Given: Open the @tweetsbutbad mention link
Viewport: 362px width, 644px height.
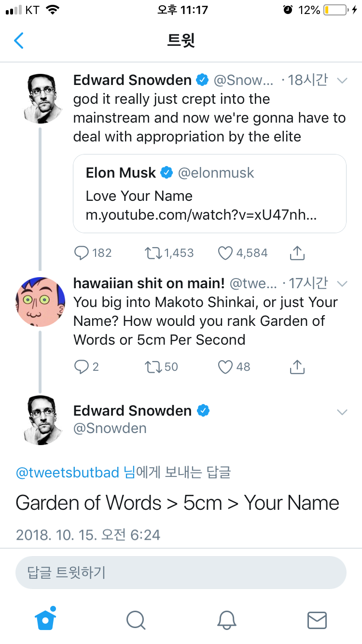Looking at the screenshot, I should point(68,472).
